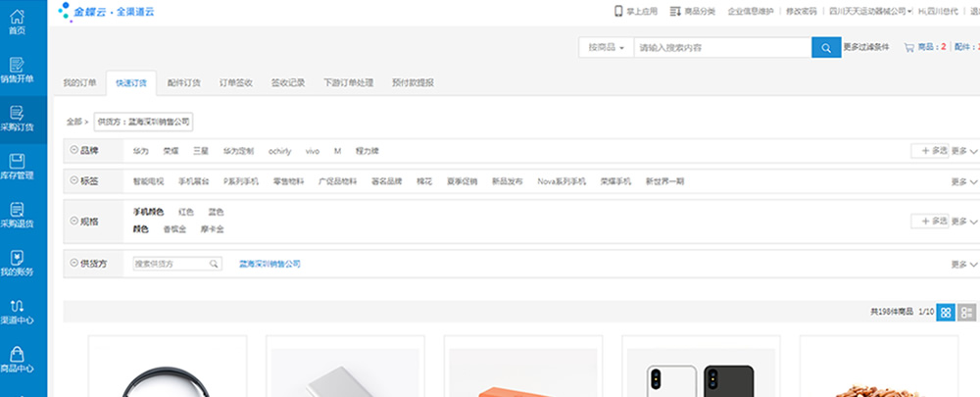
Task: Select phone color 红色
Action: pos(186,212)
